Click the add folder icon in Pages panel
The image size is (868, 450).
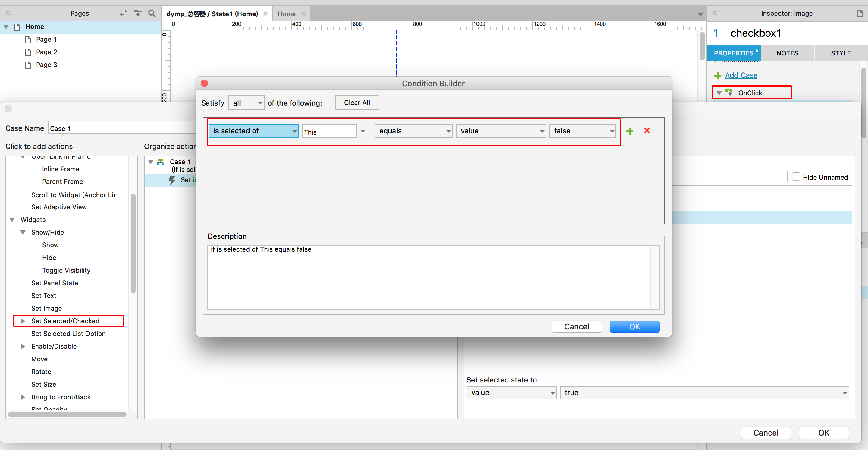pyautogui.click(x=138, y=14)
